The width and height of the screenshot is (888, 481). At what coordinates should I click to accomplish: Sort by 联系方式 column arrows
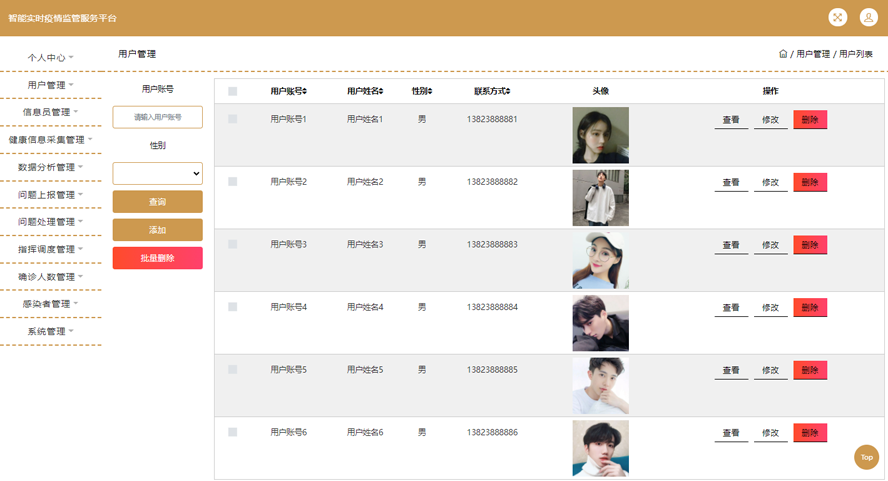508,91
